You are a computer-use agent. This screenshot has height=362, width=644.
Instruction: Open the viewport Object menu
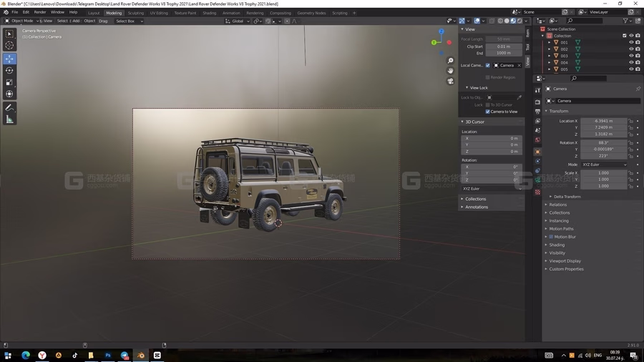[x=89, y=21]
